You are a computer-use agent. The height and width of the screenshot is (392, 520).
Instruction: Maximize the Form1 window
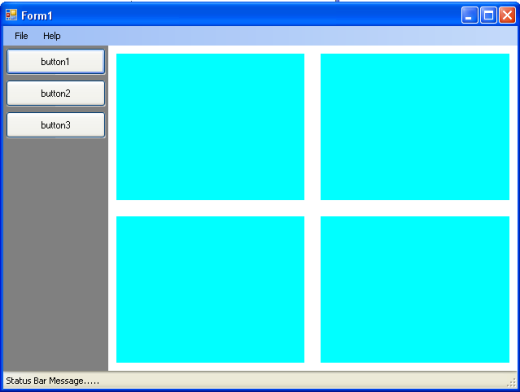pos(488,15)
